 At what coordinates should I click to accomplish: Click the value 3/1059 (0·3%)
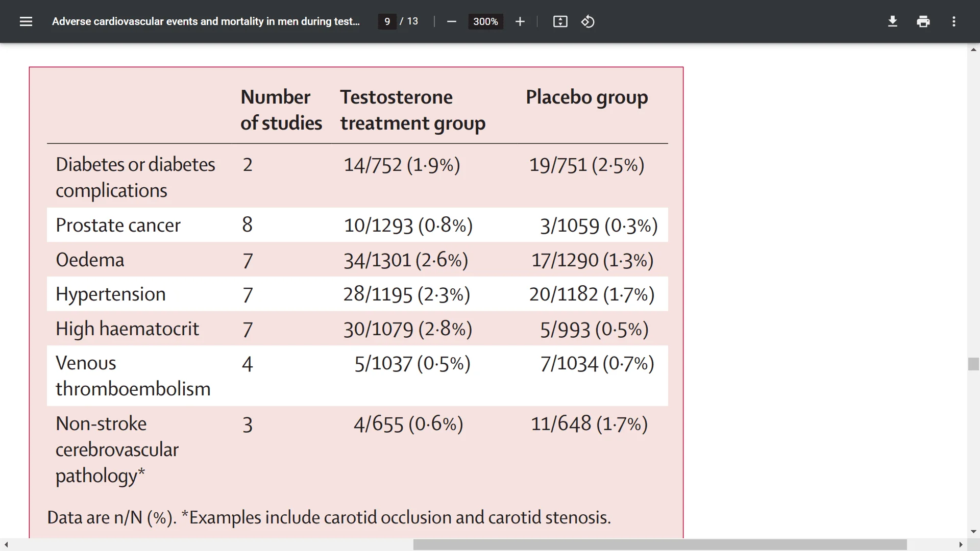pyautogui.click(x=599, y=225)
